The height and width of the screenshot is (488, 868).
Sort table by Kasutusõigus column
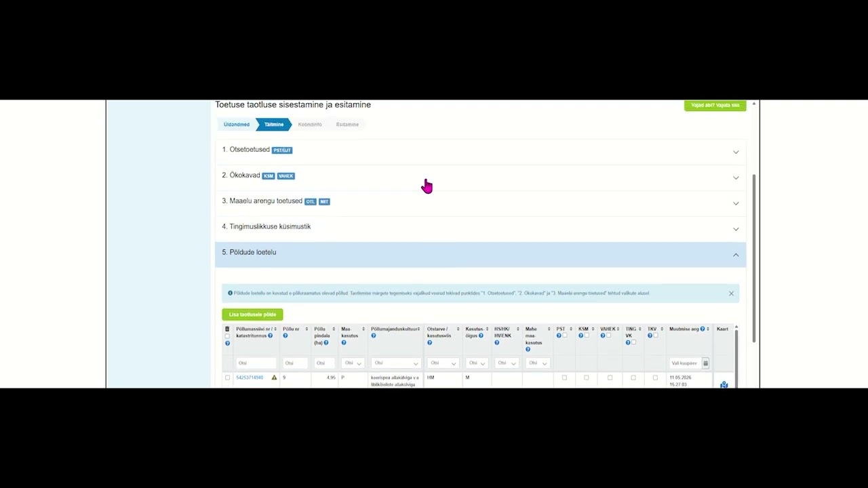tap(488, 329)
